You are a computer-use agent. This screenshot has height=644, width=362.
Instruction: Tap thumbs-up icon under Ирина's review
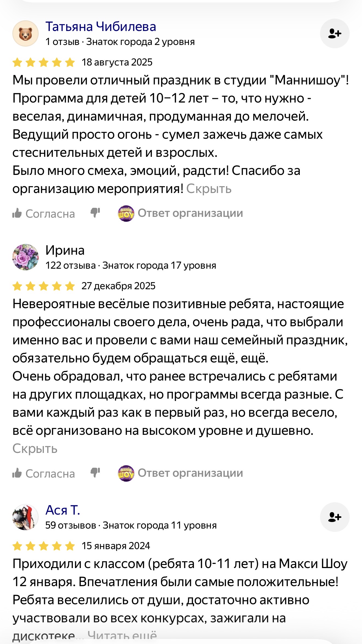coord(17,473)
